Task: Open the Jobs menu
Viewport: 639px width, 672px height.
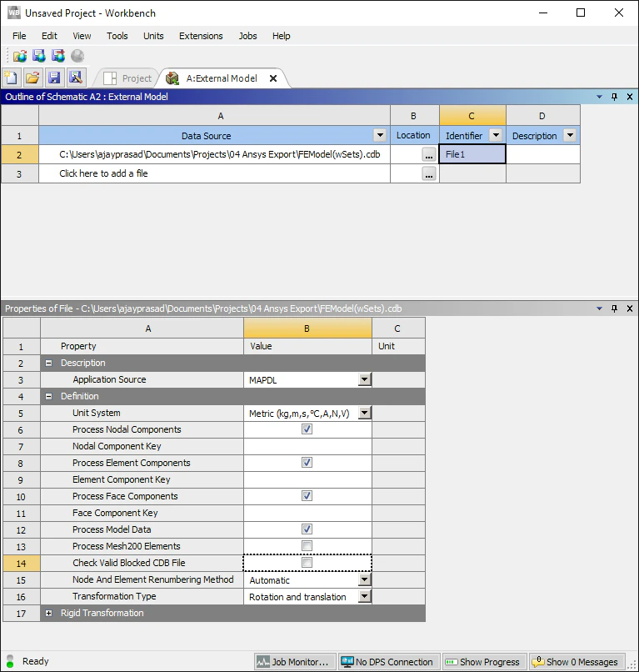Action: [x=248, y=36]
